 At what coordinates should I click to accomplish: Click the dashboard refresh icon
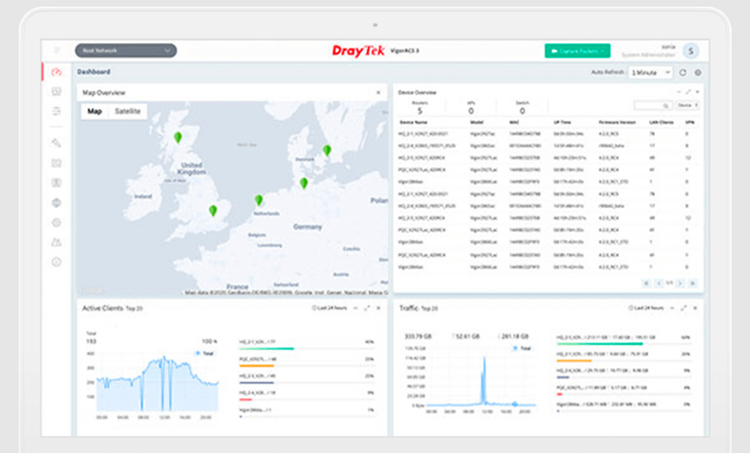[683, 73]
